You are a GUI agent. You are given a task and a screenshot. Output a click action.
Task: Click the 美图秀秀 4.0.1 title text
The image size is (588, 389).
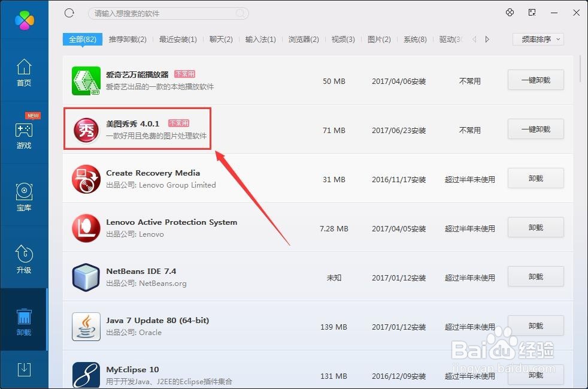tap(133, 123)
